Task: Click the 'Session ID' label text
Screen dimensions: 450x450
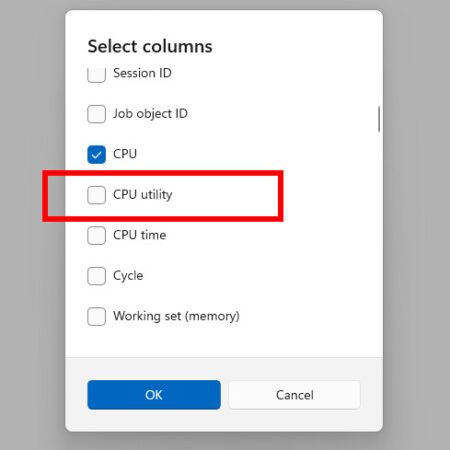Action: pyautogui.click(x=142, y=73)
